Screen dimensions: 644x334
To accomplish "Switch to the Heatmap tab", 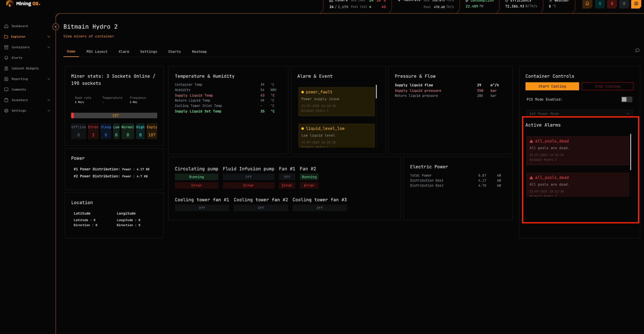I will tap(199, 51).
